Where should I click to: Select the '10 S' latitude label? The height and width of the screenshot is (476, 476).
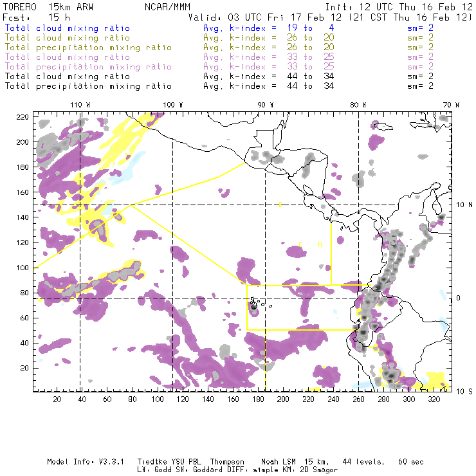pos(464,392)
